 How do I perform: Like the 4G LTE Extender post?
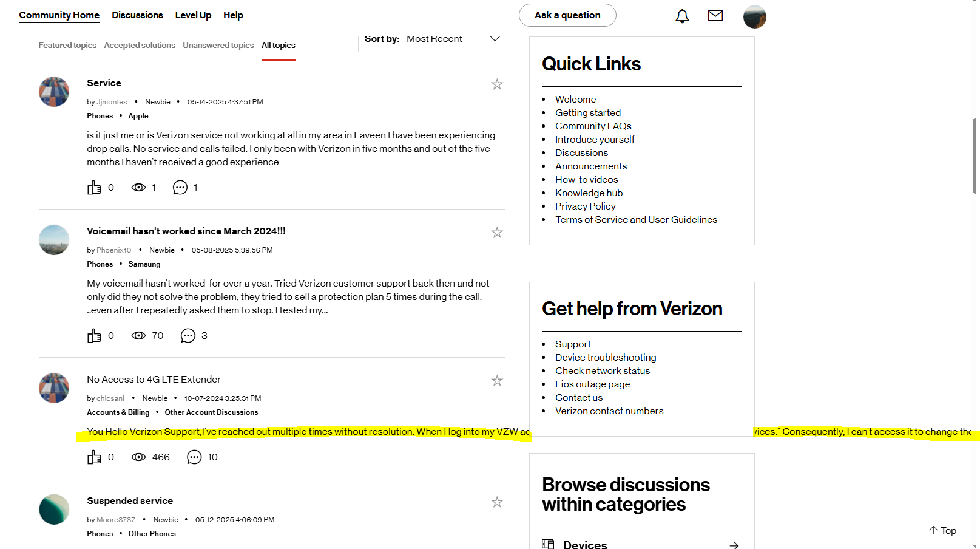coord(94,457)
